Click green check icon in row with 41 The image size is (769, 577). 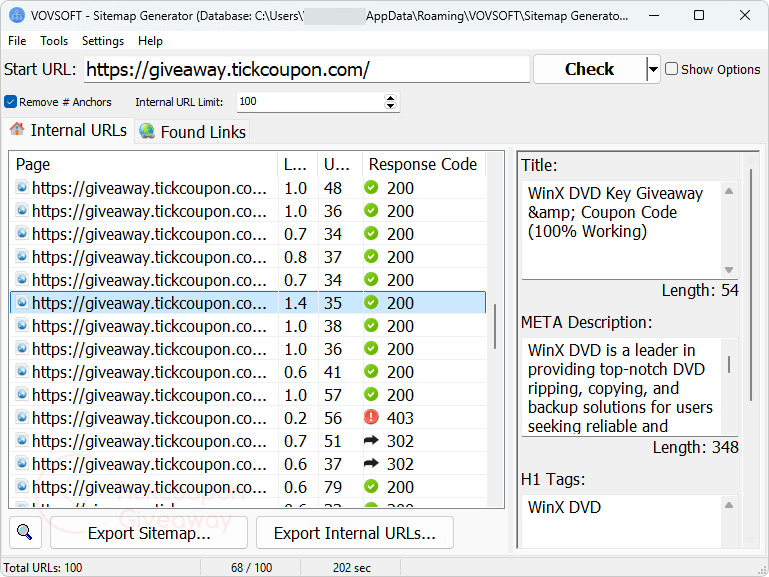pos(371,372)
